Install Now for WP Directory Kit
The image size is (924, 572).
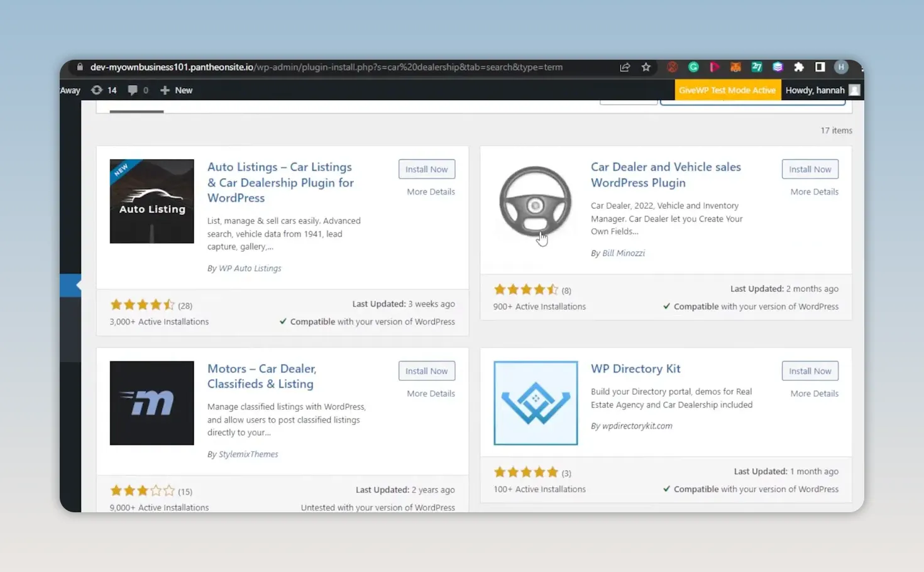[x=810, y=371]
